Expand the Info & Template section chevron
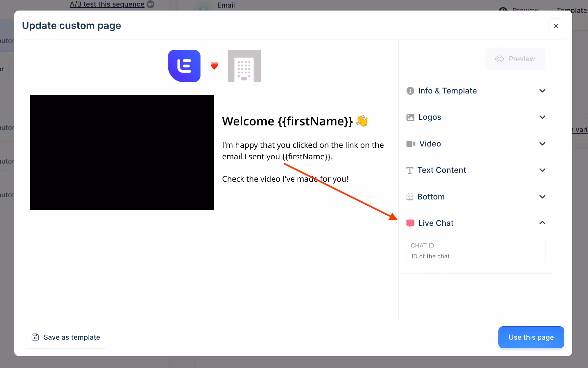This screenshot has height=368, width=588. (542, 91)
